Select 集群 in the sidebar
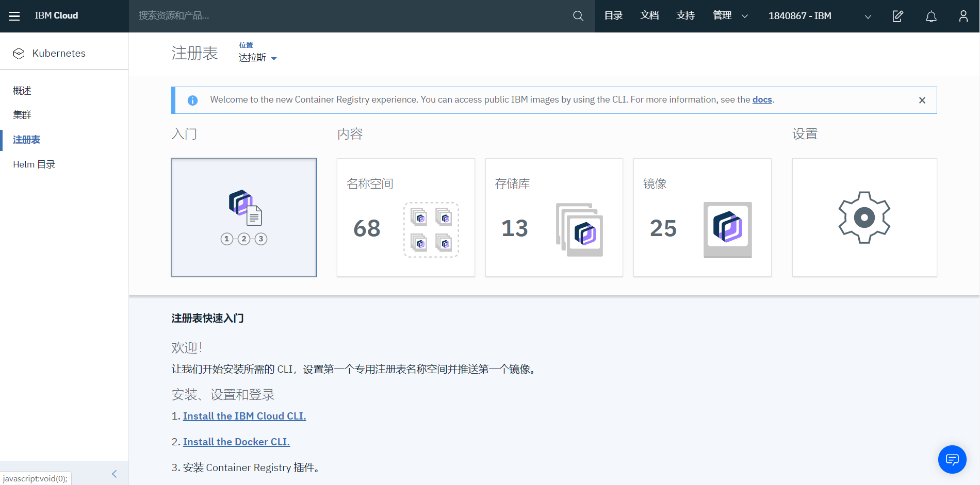 [22, 115]
